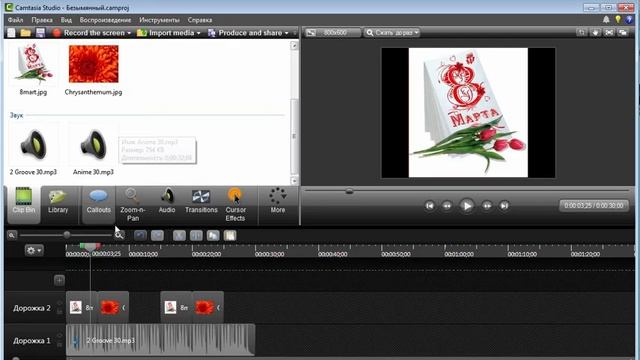The width and height of the screenshot is (640, 360).
Task: Click Produce and share button
Action: click(x=245, y=33)
